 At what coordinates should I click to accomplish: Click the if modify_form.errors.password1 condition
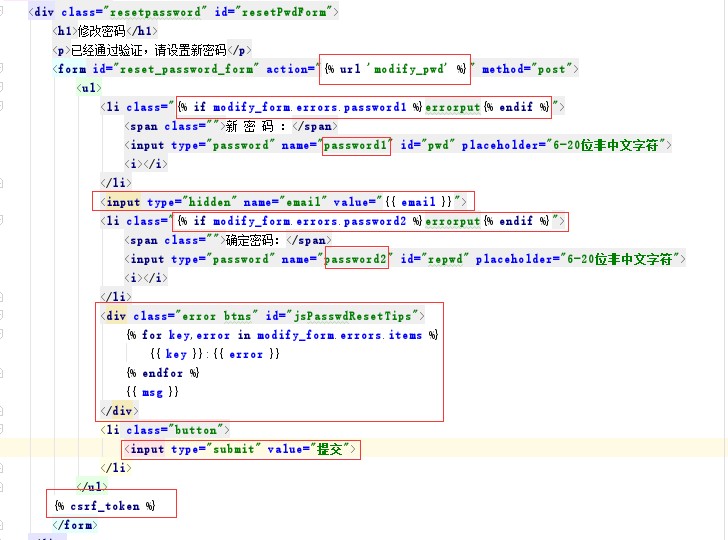pyautogui.click(x=300, y=107)
